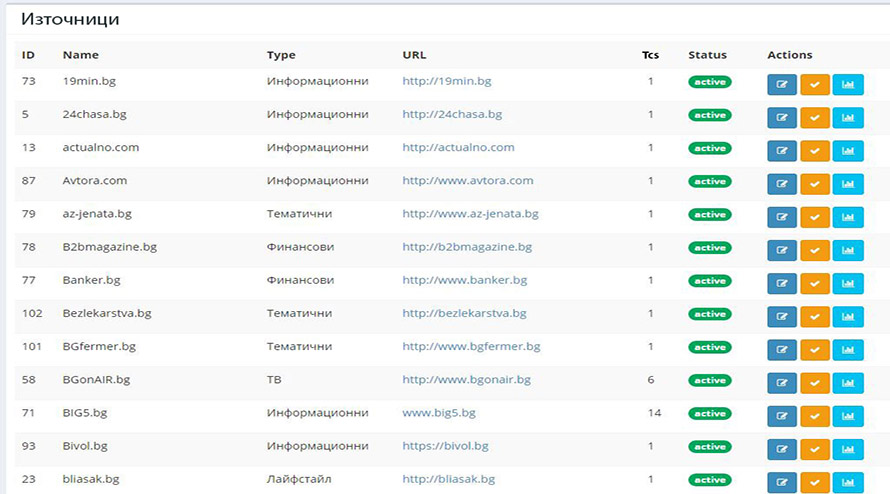890x494 pixels.
Task: Open the http://bliasak.bg link
Action: 448,479
